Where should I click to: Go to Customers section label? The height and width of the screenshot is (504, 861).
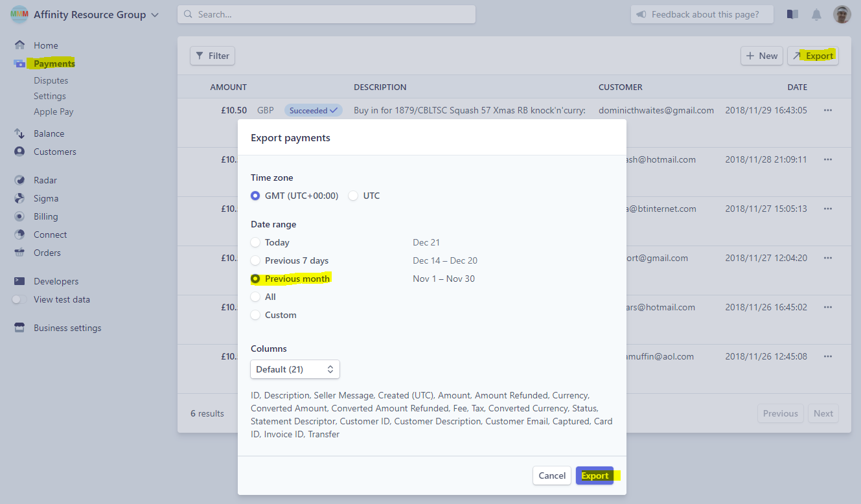pyautogui.click(x=55, y=152)
